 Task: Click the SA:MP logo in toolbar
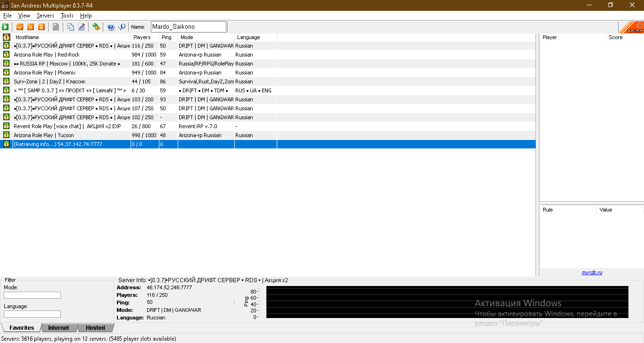tap(631, 27)
